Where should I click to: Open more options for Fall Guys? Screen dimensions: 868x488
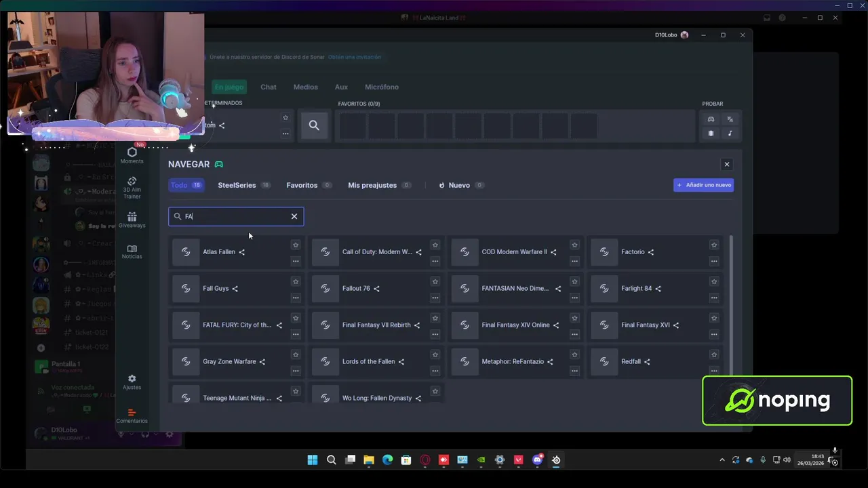click(296, 298)
